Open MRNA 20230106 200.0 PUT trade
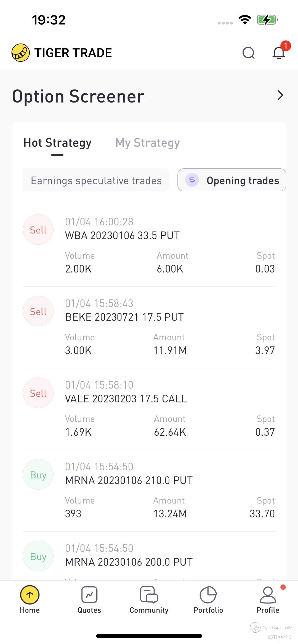 [x=129, y=562]
